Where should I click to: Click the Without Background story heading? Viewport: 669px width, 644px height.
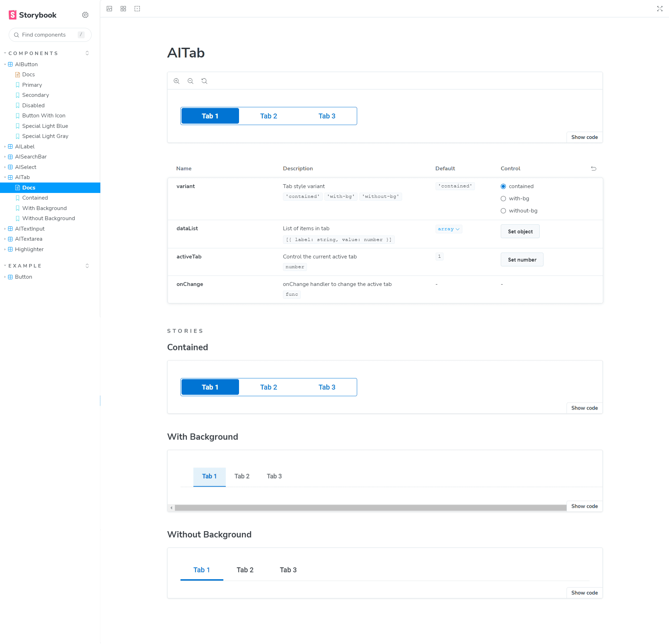coord(209,535)
